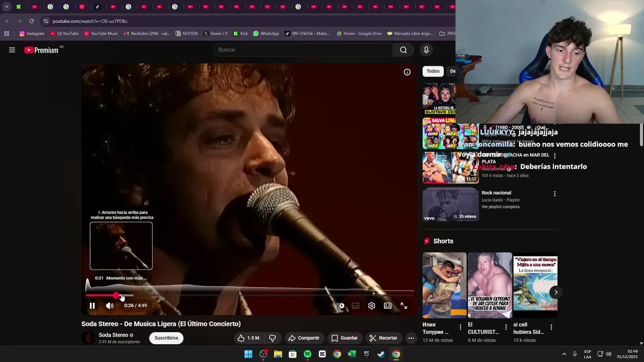Pause the video playback

pos(92,306)
